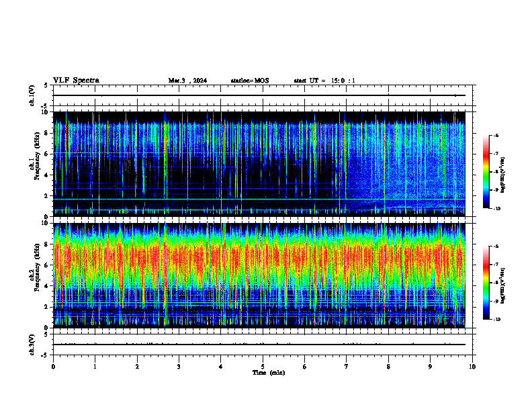Click time axis tick label '10'
This screenshot has width=532, height=411.
click(x=472, y=367)
